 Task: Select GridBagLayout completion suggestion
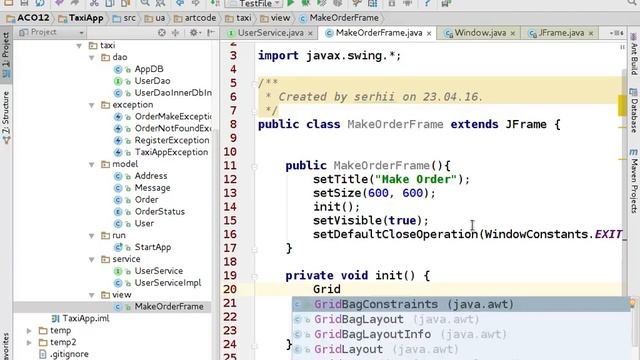(x=461, y=319)
